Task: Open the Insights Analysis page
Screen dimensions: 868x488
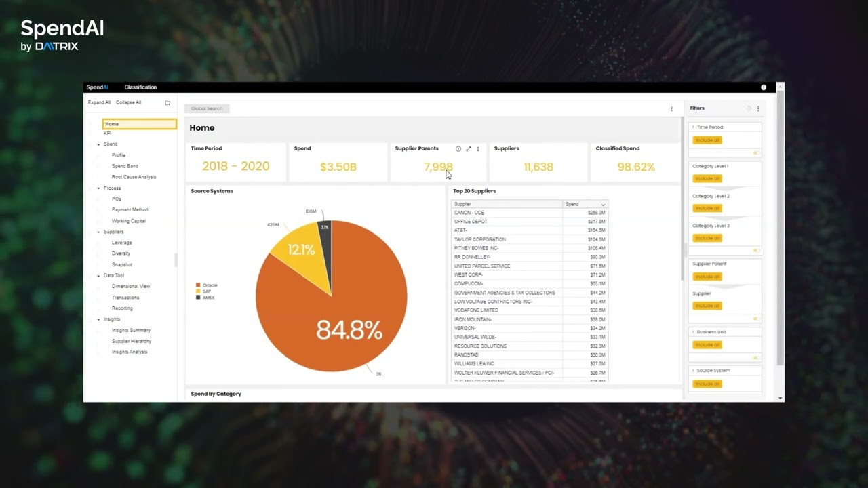Action: coord(130,352)
